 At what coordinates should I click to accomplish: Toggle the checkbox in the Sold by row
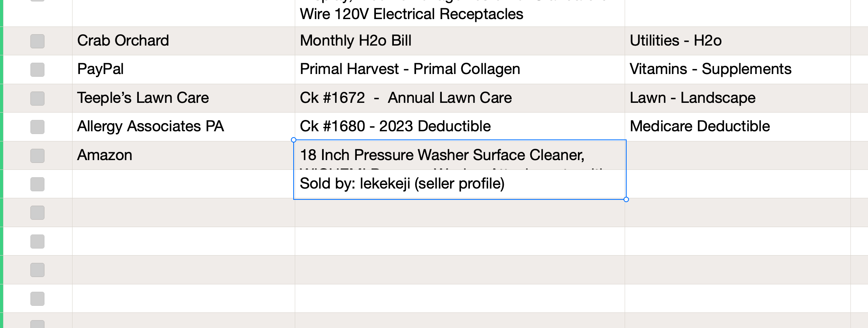point(37,184)
